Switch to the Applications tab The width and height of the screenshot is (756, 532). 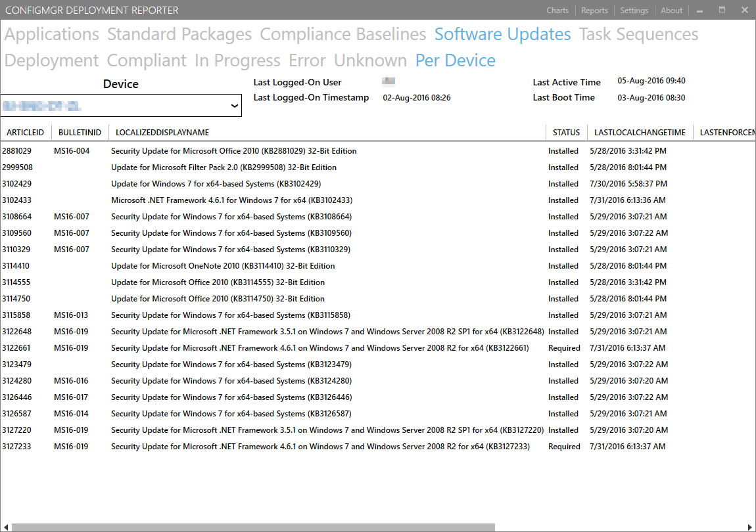pos(52,34)
